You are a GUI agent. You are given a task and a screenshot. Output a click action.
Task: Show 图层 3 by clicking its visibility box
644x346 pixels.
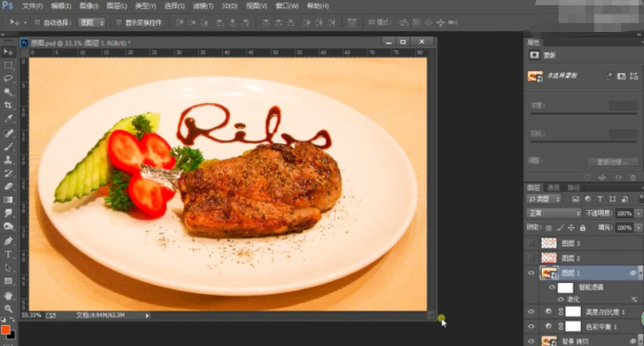pyautogui.click(x=531, y=244)
